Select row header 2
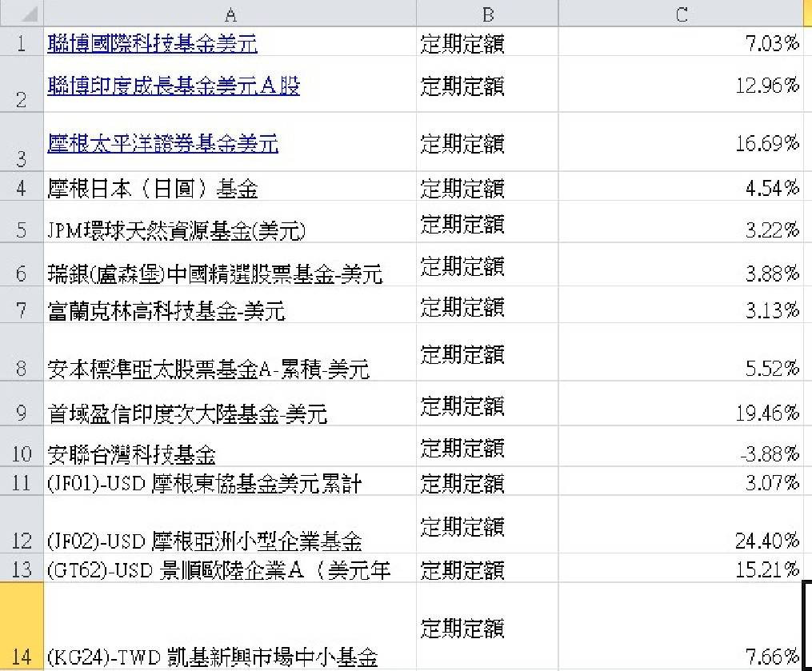 pos(22,84)
